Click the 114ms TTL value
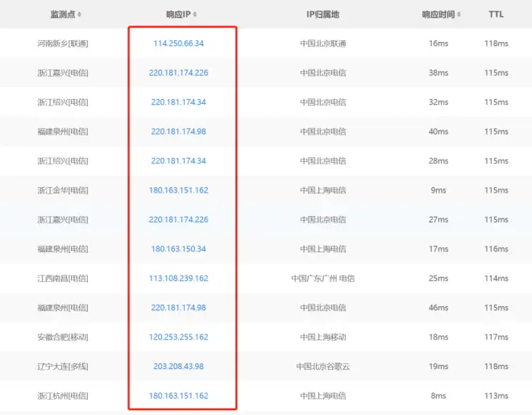The height and width of the screenshot is (415, 532). (496, 278)
